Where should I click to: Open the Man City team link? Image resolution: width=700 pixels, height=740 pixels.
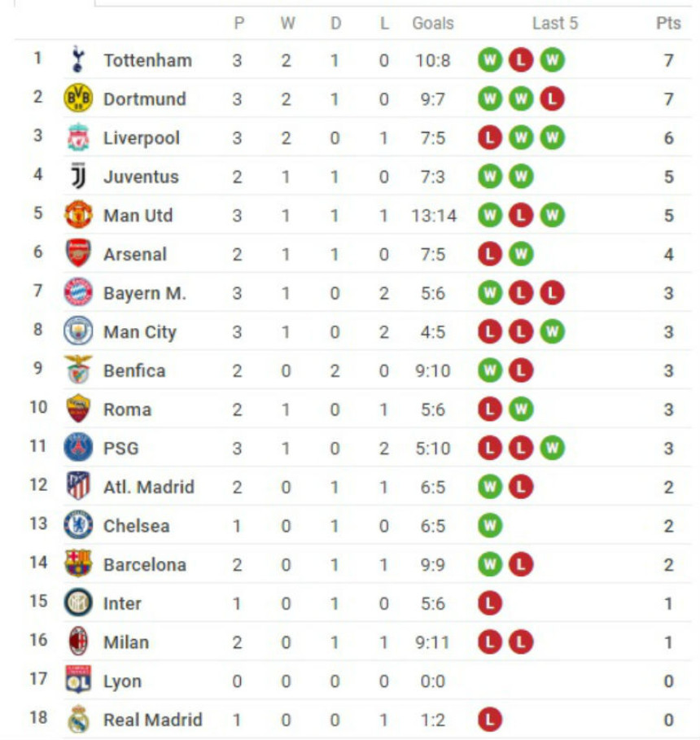(140, 332)
